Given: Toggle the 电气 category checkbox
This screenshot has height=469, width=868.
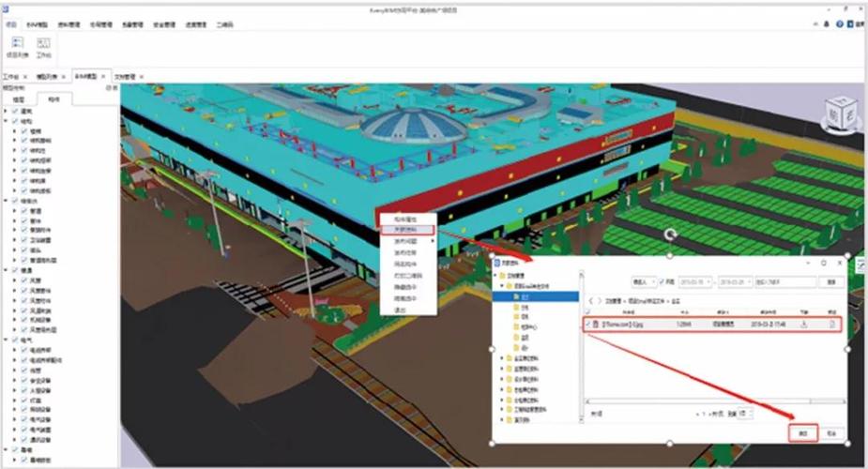Looking at the screenshot, I should [x=16, y=340].
